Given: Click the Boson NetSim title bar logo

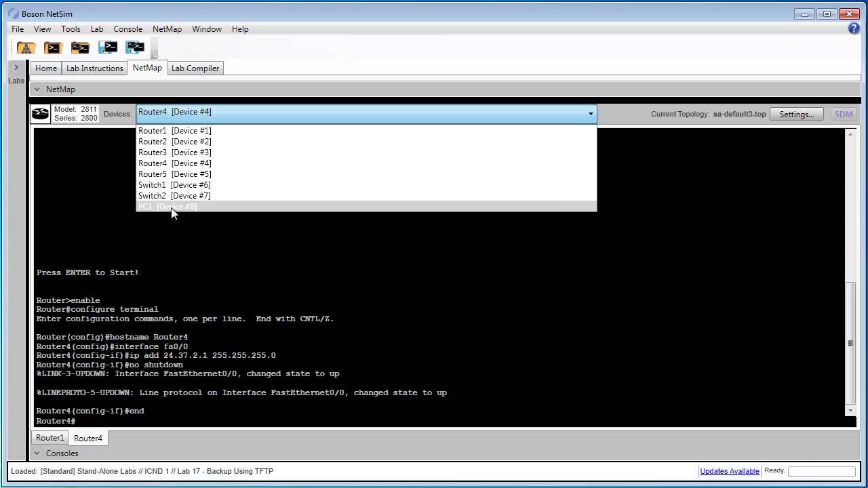Looking at the screenshot, I should pyautogui.click(x=13, y=14).
